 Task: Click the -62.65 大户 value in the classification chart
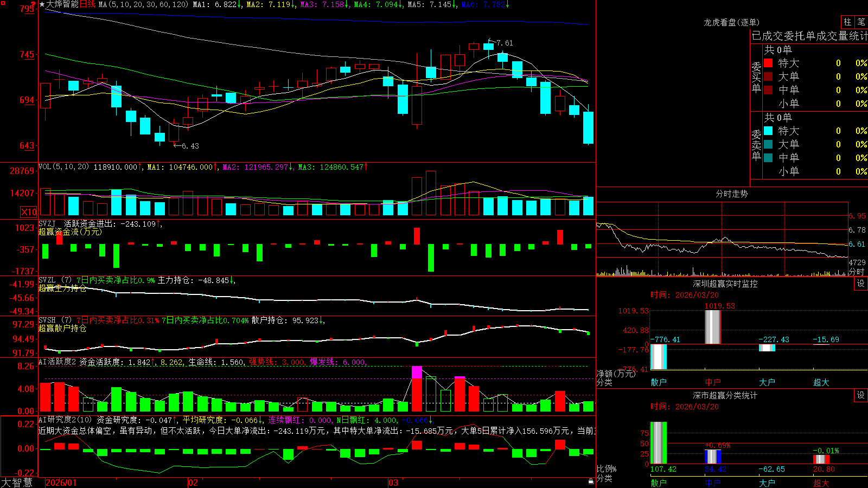point(771,469)
